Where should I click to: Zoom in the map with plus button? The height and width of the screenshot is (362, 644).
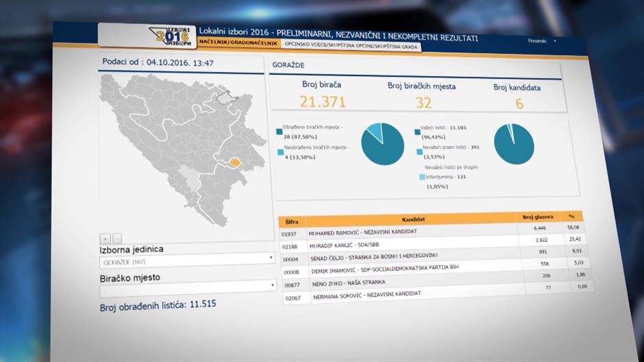[x=105, y=239]
